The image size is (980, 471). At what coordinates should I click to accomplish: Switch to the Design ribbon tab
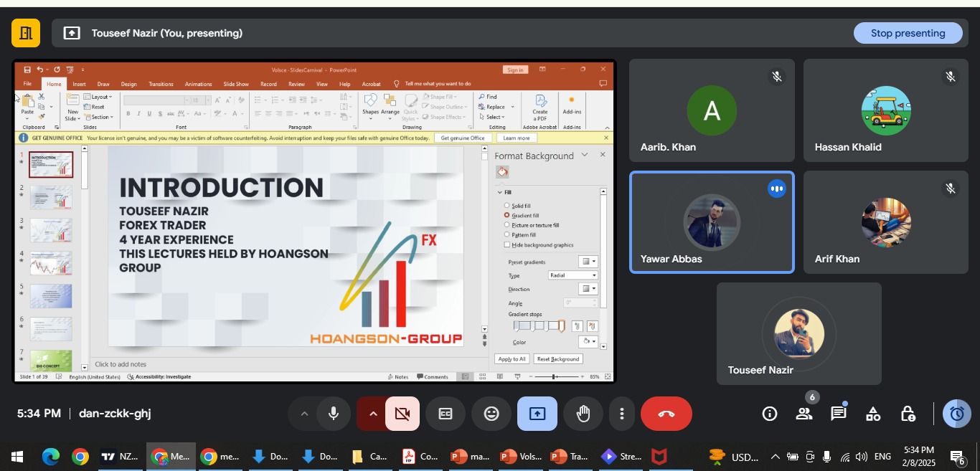129,84
